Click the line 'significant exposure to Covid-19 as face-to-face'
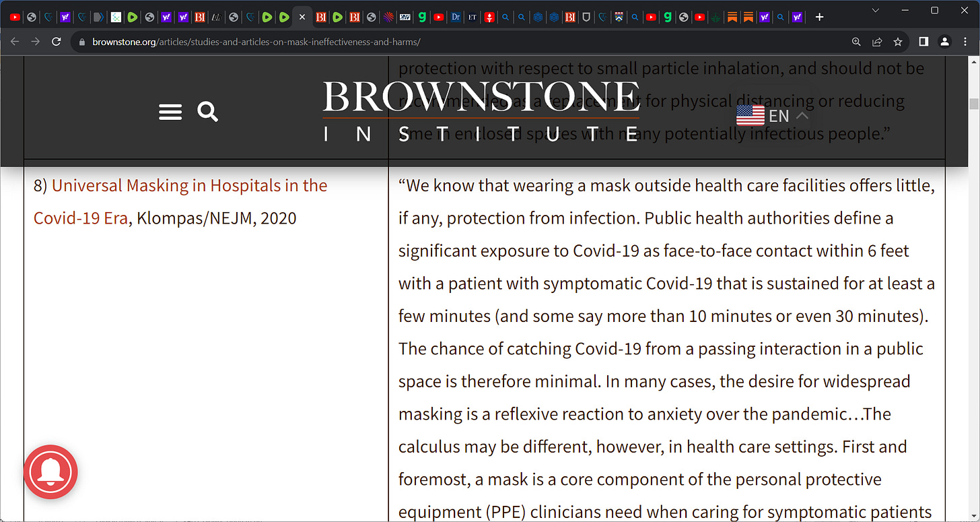 point(654,251)
